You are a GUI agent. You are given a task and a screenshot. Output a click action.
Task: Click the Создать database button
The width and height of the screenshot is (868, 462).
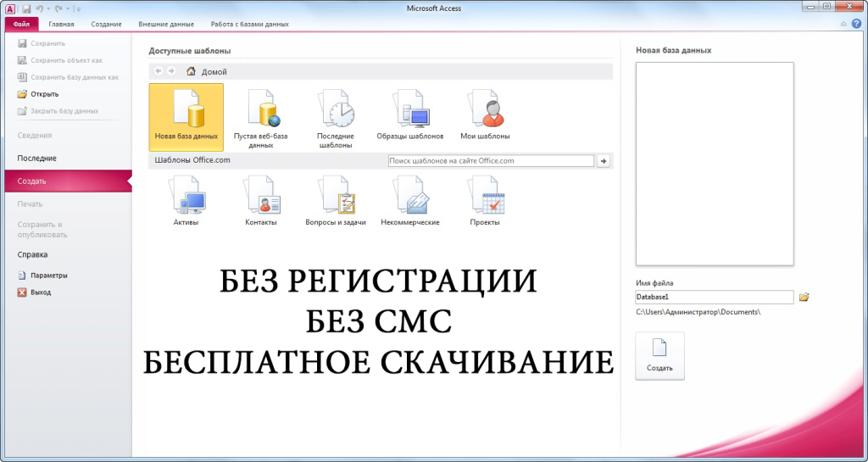coord(659,356)
